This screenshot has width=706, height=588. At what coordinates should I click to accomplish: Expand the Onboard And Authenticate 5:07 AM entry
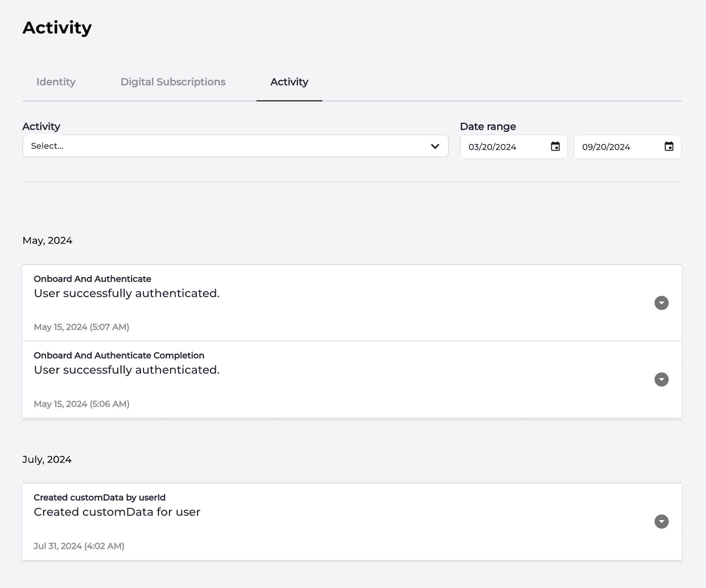pyautogui.click(x=661, y=303)
